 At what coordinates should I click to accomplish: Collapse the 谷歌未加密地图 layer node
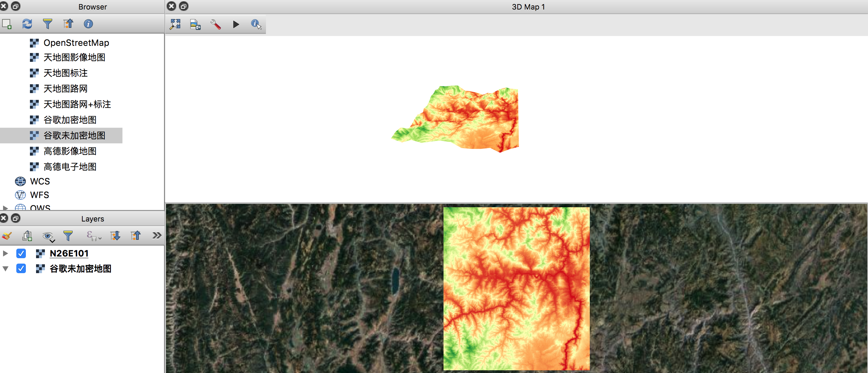click(5, 269)
